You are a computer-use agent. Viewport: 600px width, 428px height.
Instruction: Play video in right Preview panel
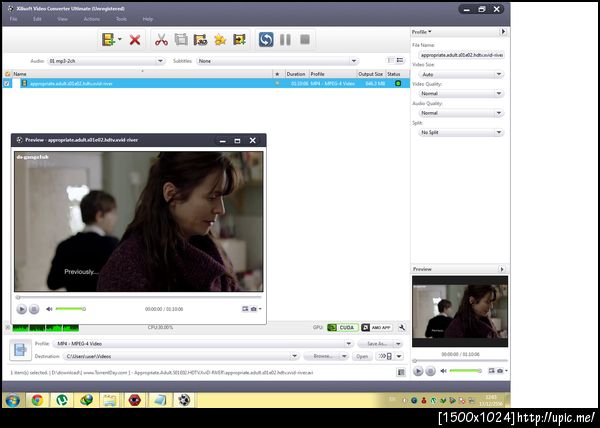(418, 371)
